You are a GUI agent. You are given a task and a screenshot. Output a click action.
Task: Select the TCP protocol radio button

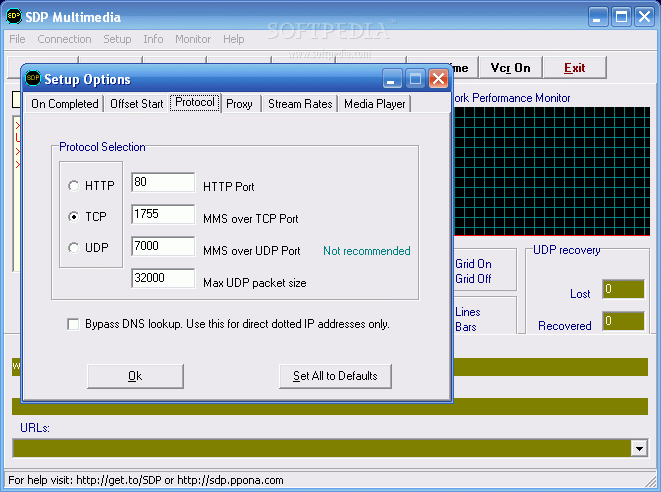coord(73,217)
